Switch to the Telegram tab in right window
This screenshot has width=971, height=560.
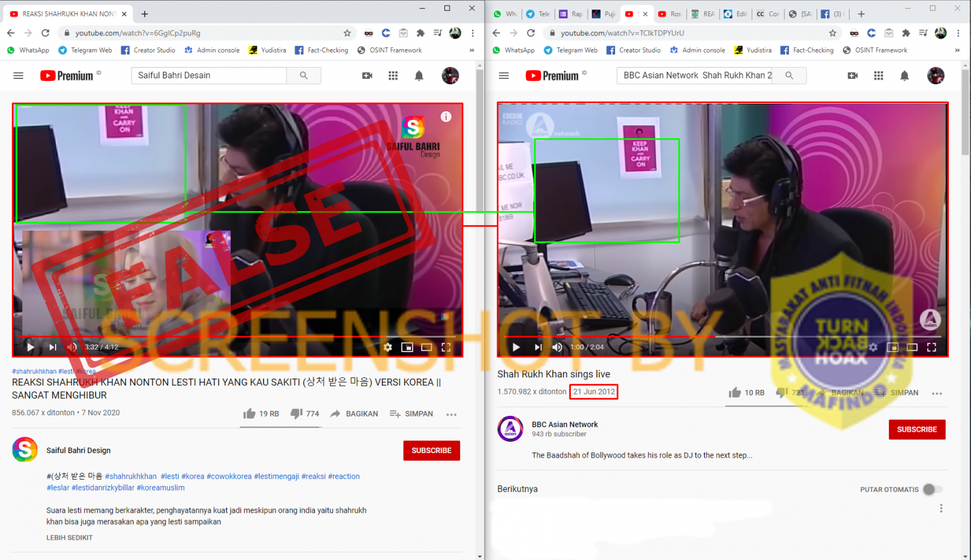tap(537, 14)
